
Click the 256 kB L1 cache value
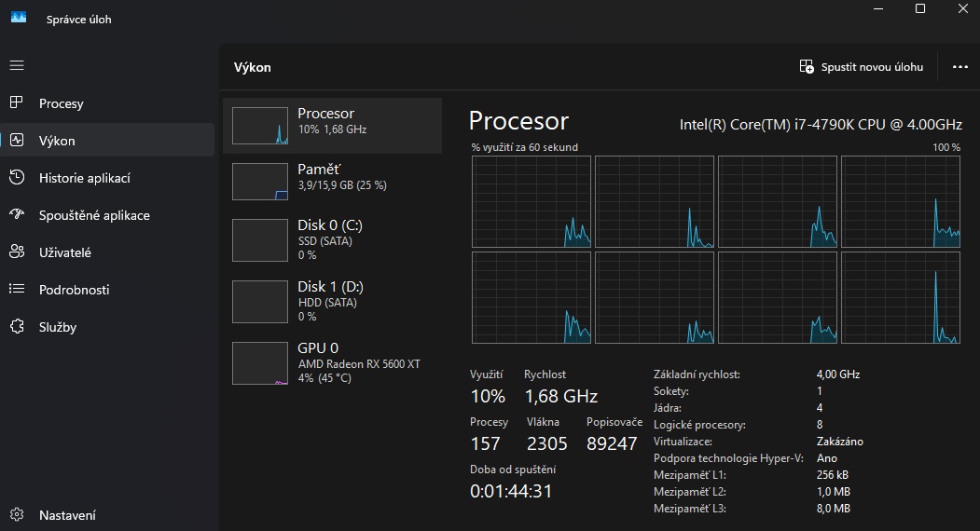point(833,475)
